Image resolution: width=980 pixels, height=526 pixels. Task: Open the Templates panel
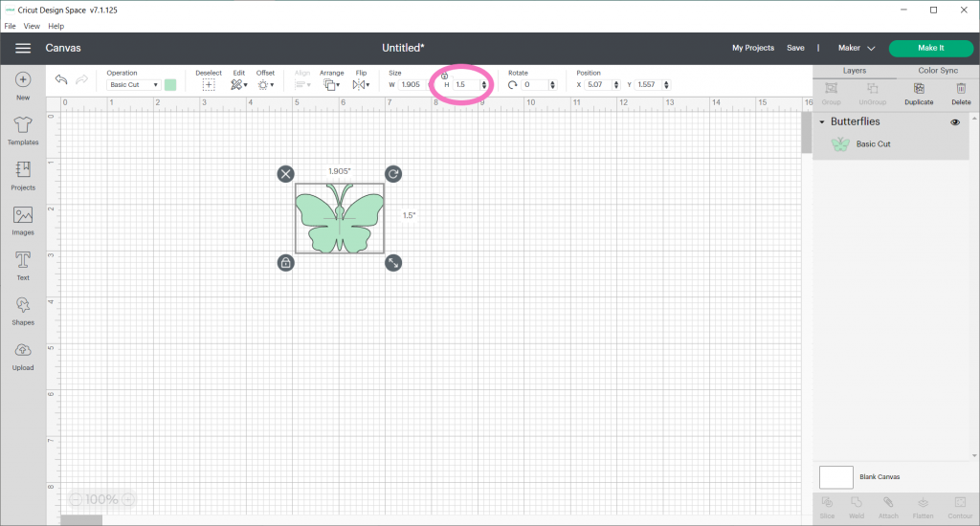[23, 131]
